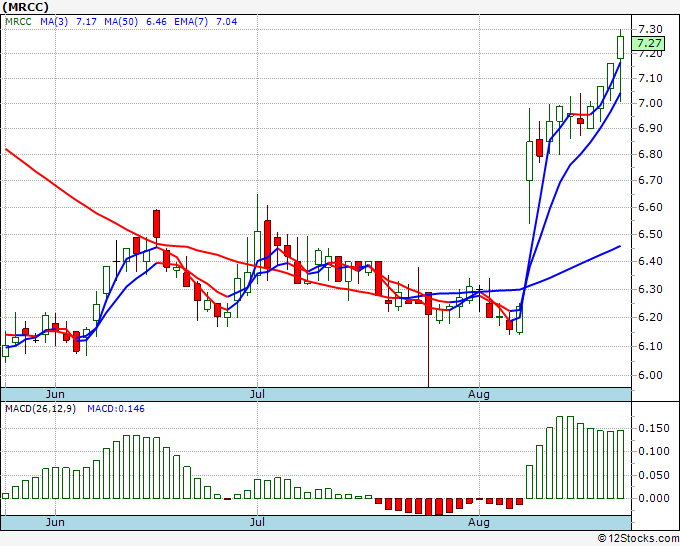Click the (MRCC) chart title
The width and height of the screenshot is (680, 546).
pos(25,7)
